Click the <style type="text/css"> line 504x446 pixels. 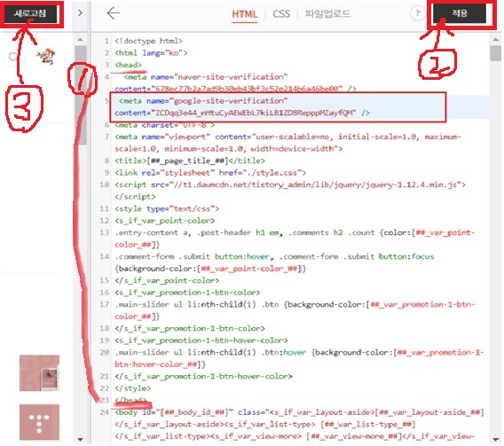coord(167,208)
